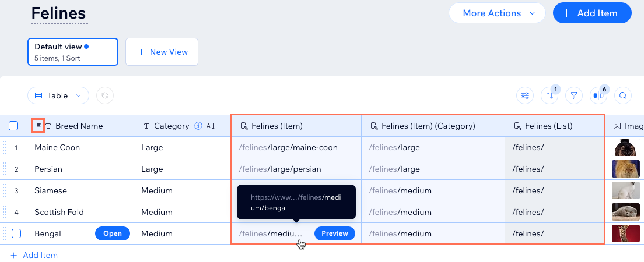Click the primary field flag icon
This screenshot has height=262, width=644.
click(38, 125)
